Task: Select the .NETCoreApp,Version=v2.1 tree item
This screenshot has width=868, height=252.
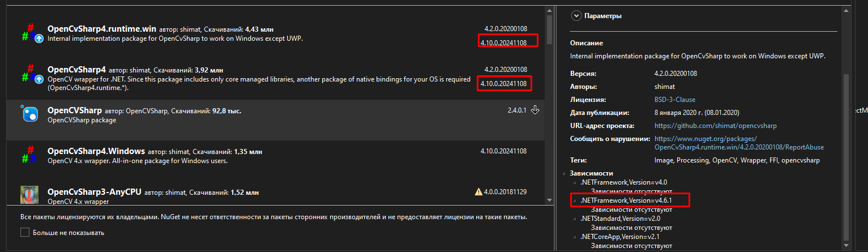Action: pos(620,237)
